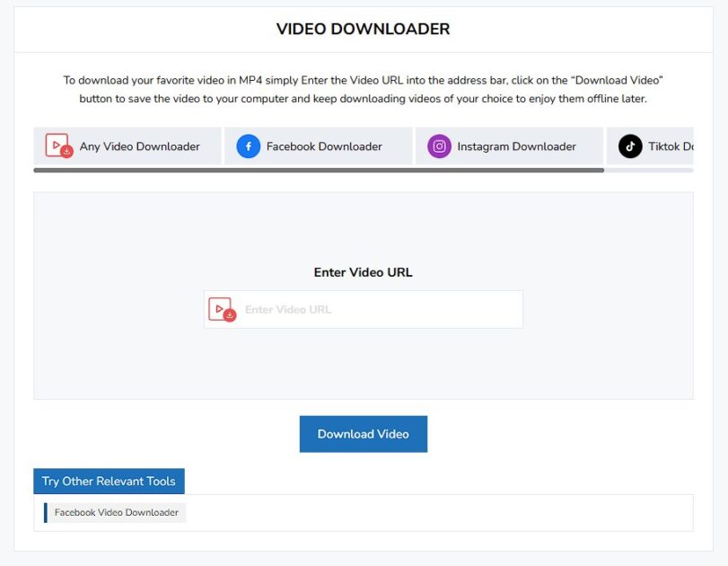Screen dimensions: 728x566
Task: Select the Any Video Downloader tab
Action: (x=127, y=146)
